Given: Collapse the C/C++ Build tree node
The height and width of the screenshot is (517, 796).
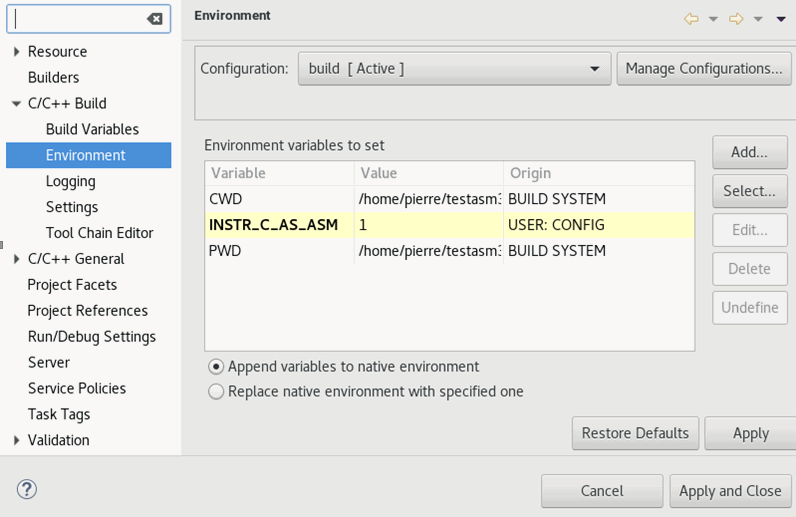Looking at the screenshot, I should coord(16,104).
